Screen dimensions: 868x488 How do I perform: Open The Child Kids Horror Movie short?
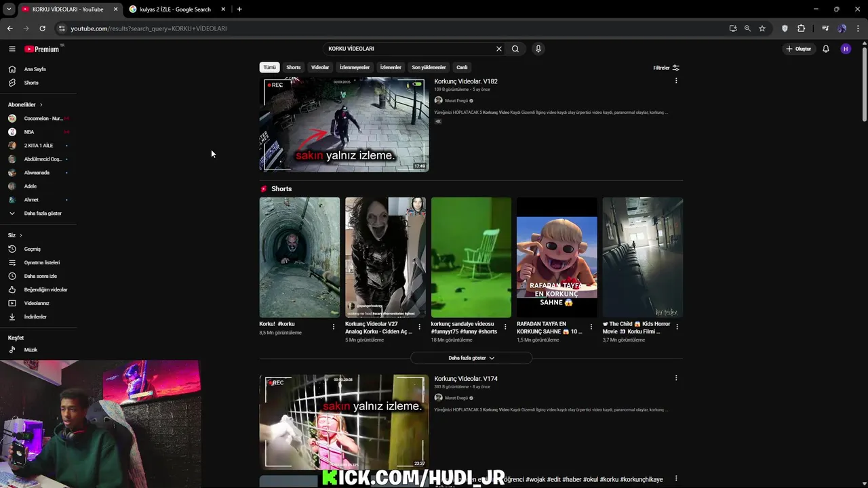[643, 258]
